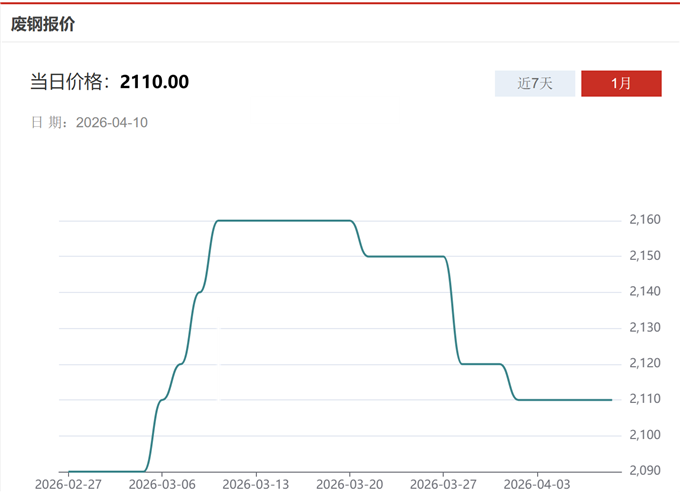Click the 2,130 y-axis label

point(645,328)
